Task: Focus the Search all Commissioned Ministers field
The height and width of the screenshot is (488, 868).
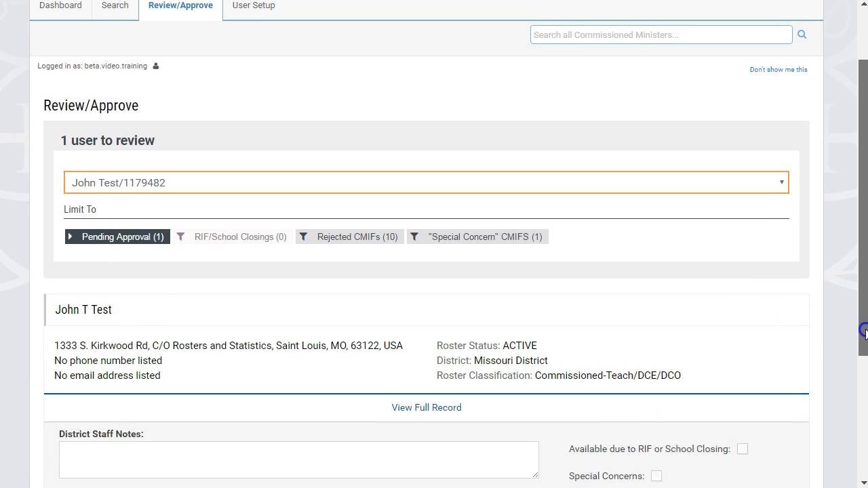Action: [x=661, y=35]
